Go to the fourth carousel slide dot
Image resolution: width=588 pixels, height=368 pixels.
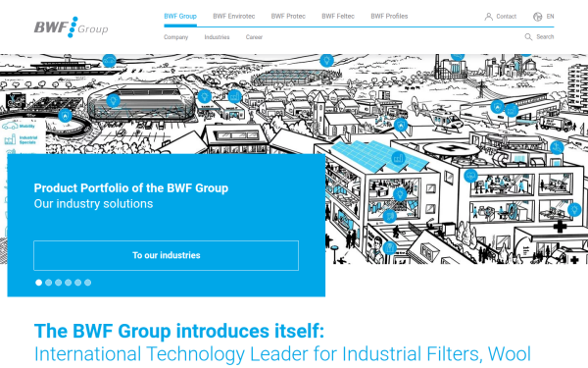(x=68, y=283)
